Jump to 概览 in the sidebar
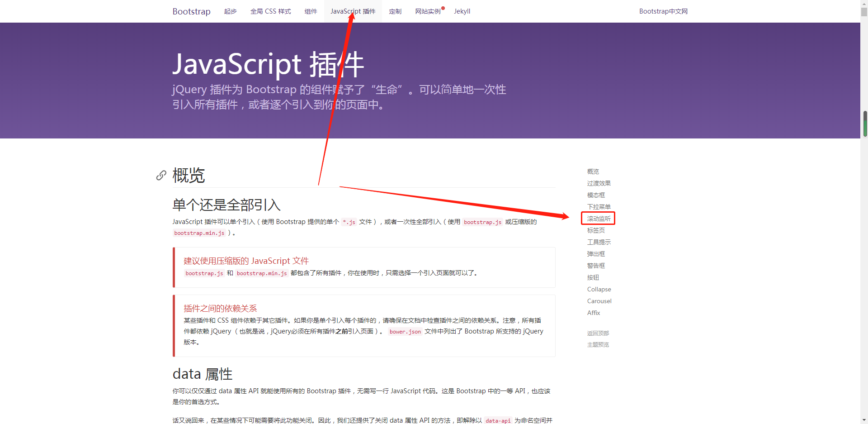The width and height of the screenshot is (868, 424). [x=593, y=172]
